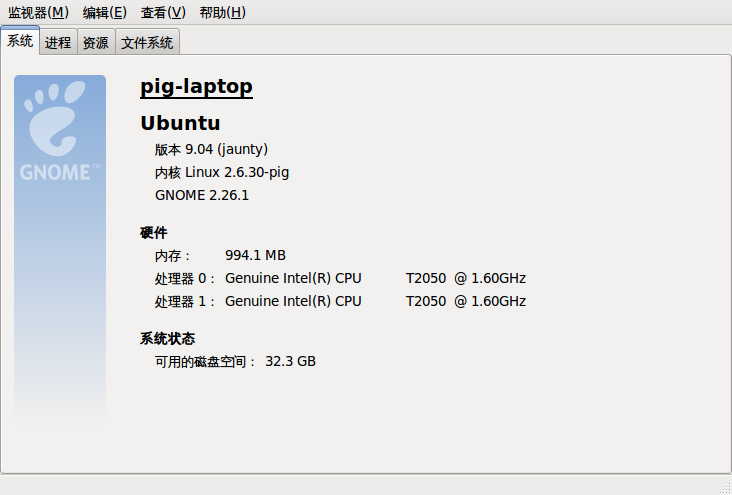Switch to the 进程 tab

coord(58,42)
